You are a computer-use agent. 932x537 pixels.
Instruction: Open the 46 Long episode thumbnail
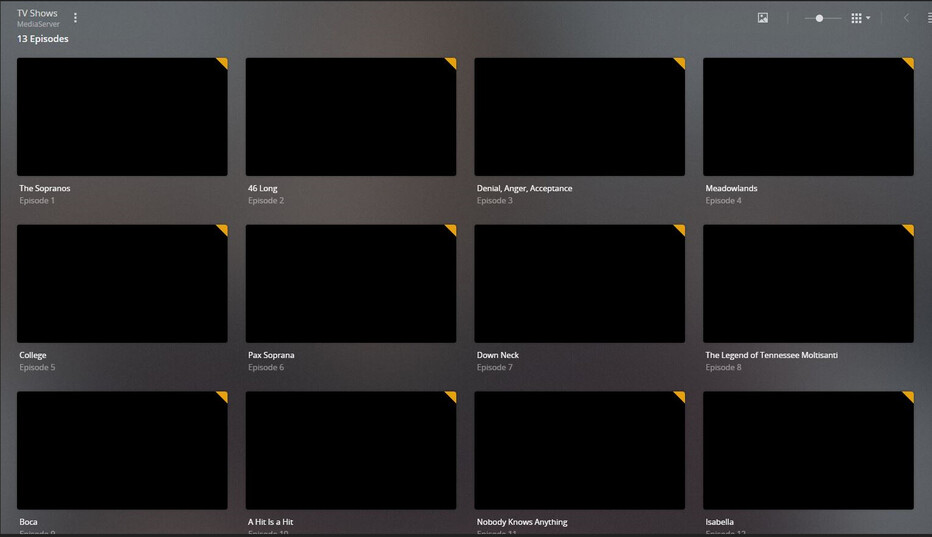[x=351, y=117]
